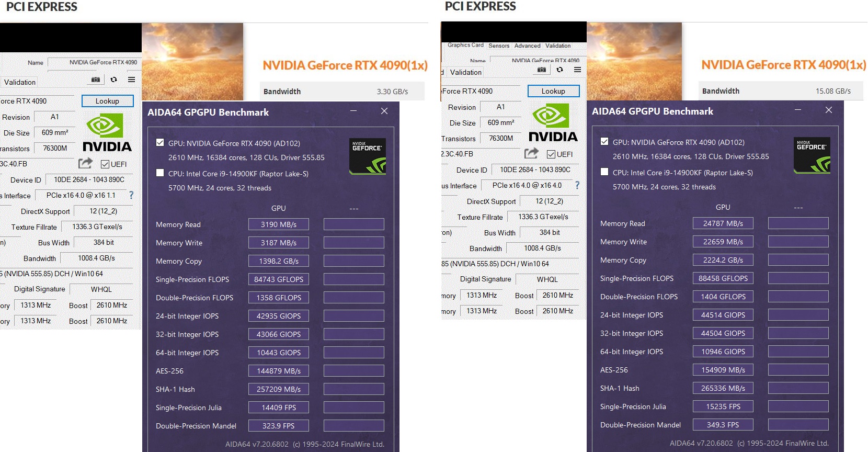The width and height of the screenshot is (868, 452).
Task: Click Lookup in the GPU-Z window showing x16 4.0
Action: (x=553, y=91)
